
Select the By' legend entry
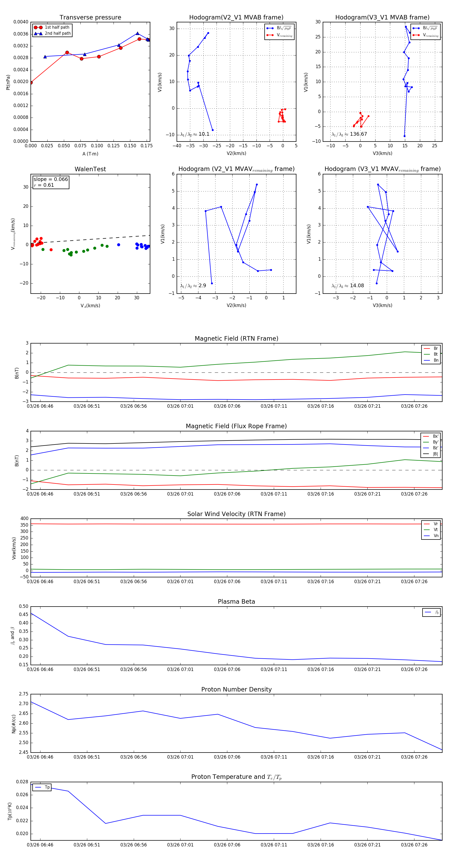pos(431,442)
